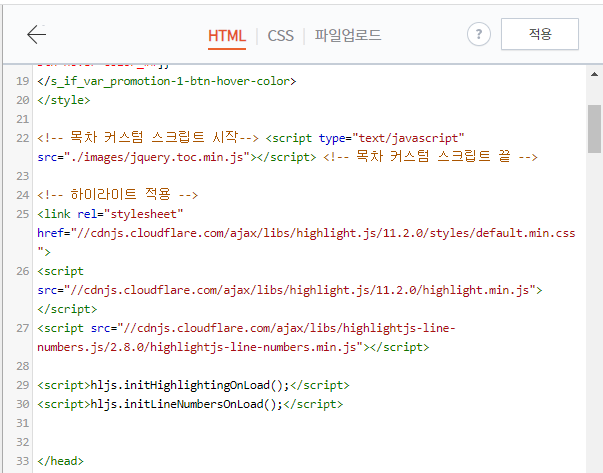Click the vertical scrollbar thumb
Image resolution: width=603 pixels, height=473 pixels.
click(594, 129)
